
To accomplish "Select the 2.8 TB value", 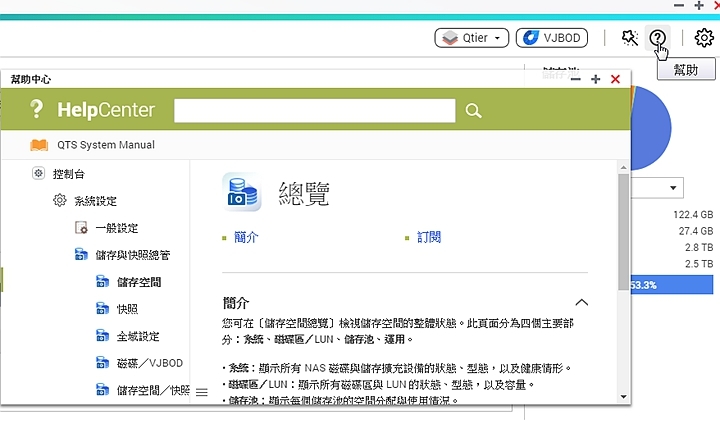I will (x=699, y=248).
